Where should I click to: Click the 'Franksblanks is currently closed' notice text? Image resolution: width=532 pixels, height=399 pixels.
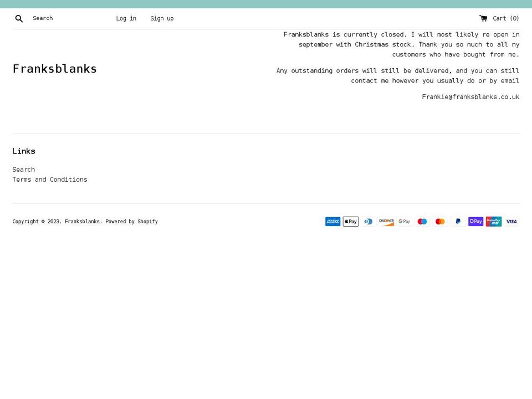tap(401, 44)
